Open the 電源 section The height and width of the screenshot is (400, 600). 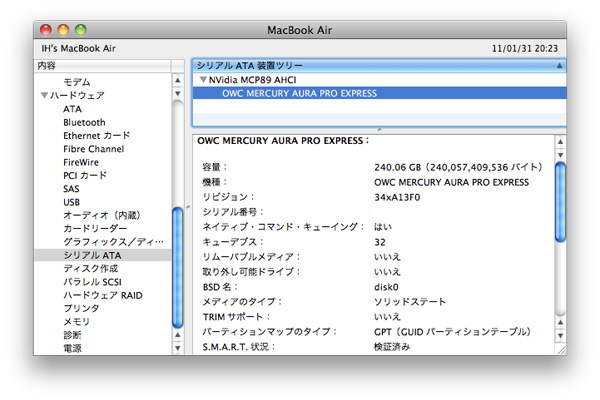72,348
